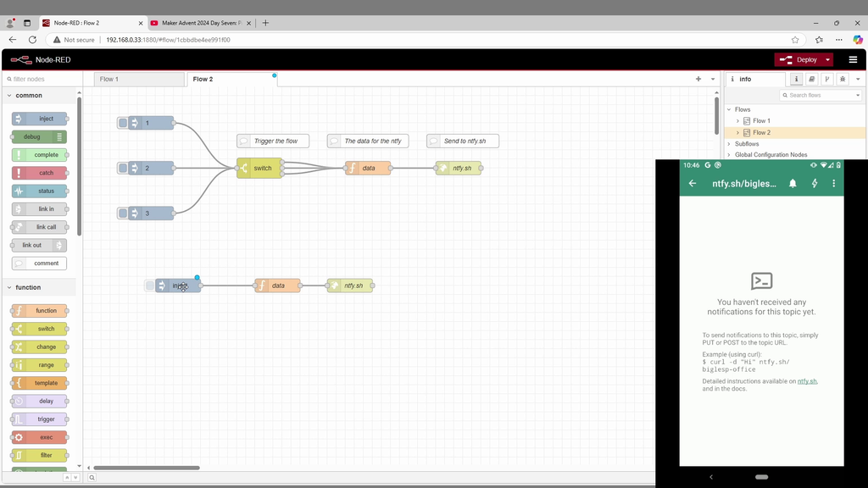Select the template node in the palette

[x=39, y=383]
